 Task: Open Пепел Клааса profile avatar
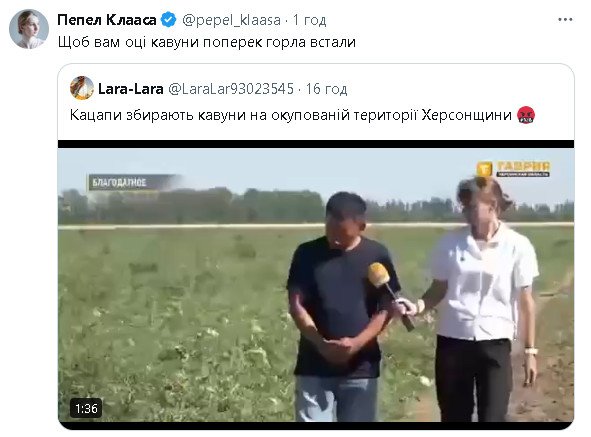(29, 29)
